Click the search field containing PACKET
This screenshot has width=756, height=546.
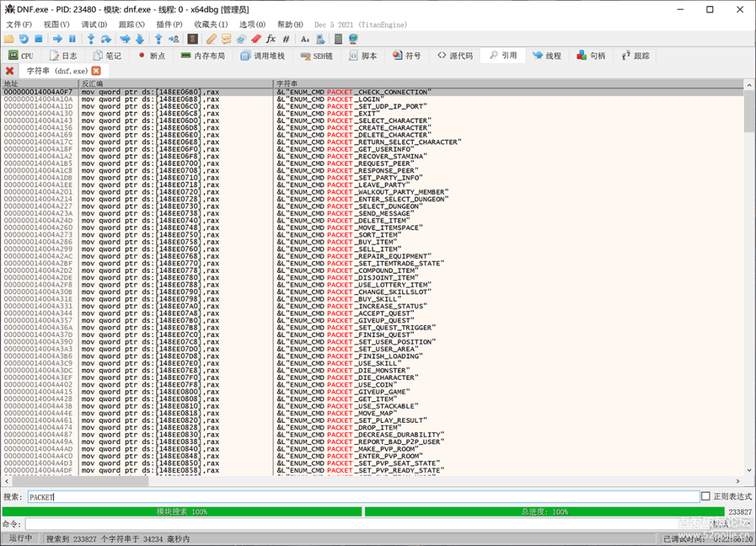pos(363,497)
